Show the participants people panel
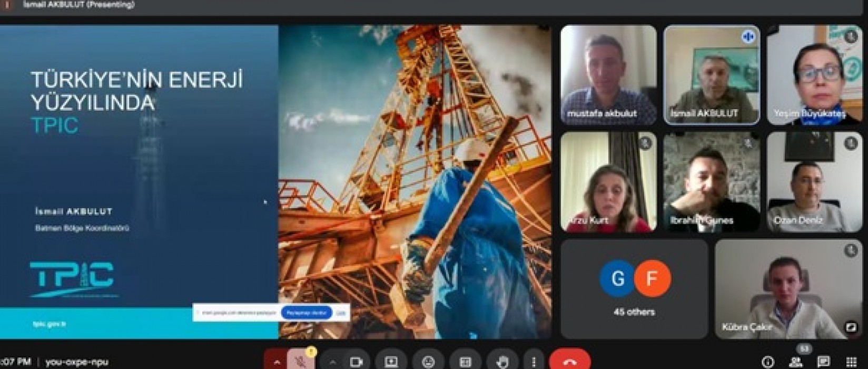This screenshot has height=369, width=868. [x=796, y=362]
